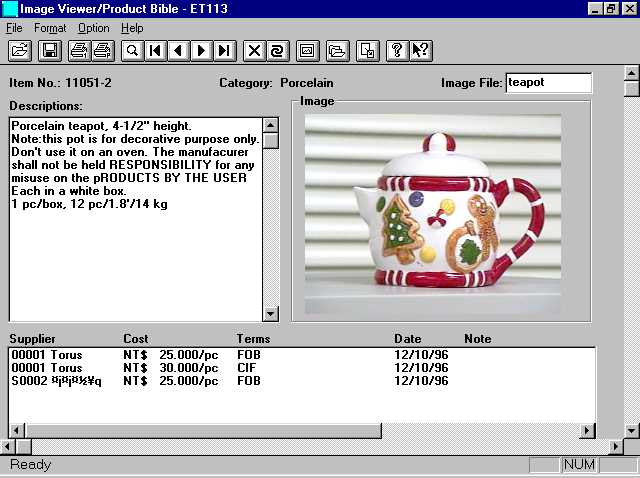Click the Cost column header
Image resolution: width=640 pixels, height=478 pixels.
(136, 339)
